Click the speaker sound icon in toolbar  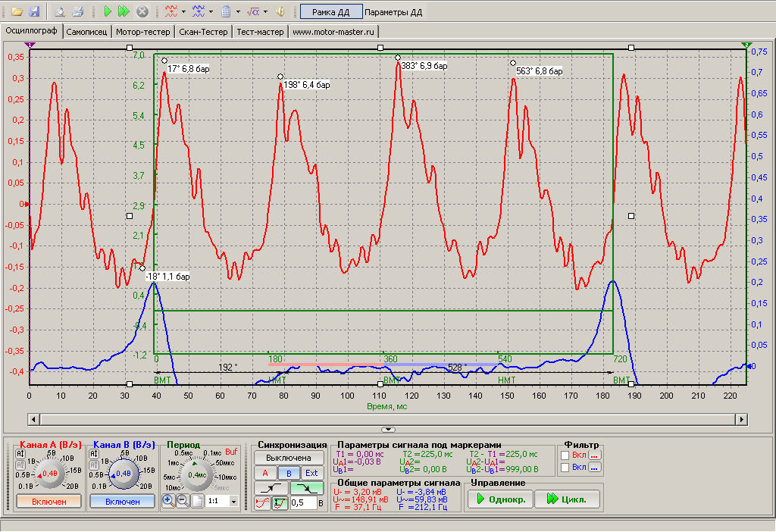pyautogui.click(x=280, y=12)
